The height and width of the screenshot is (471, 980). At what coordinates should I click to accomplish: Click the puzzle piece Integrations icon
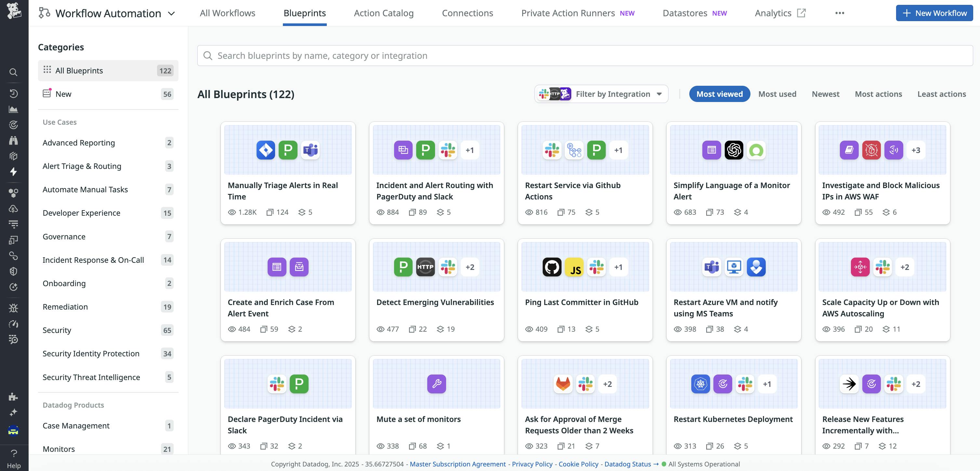coord(13,397)
